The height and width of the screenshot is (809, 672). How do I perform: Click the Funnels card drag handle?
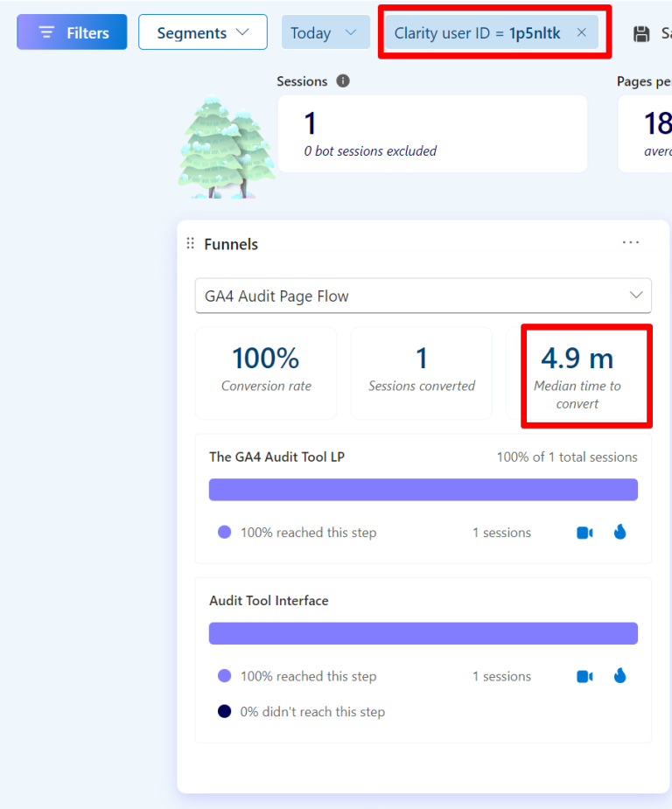[190, 244]
